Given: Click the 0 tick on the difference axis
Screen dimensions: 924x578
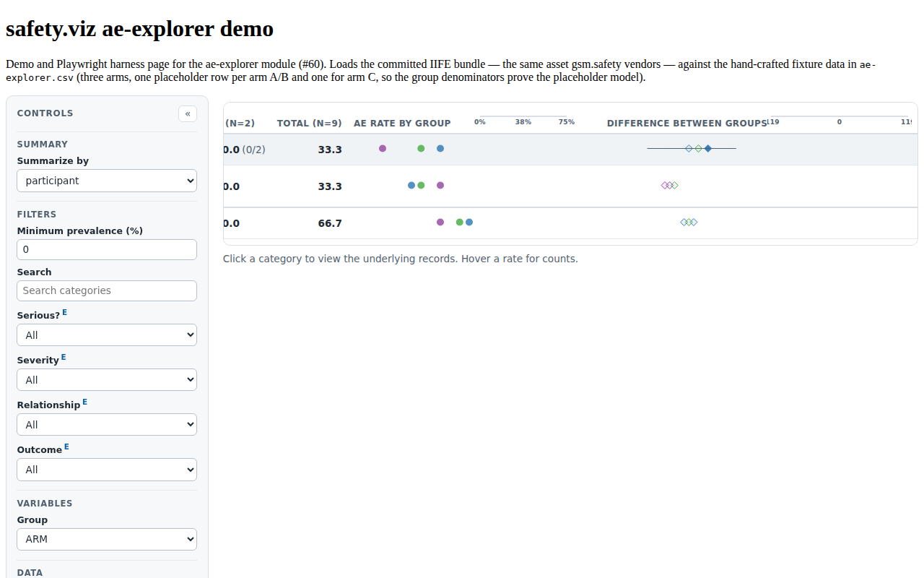Looking at the screenshot, I should point(840,122).
